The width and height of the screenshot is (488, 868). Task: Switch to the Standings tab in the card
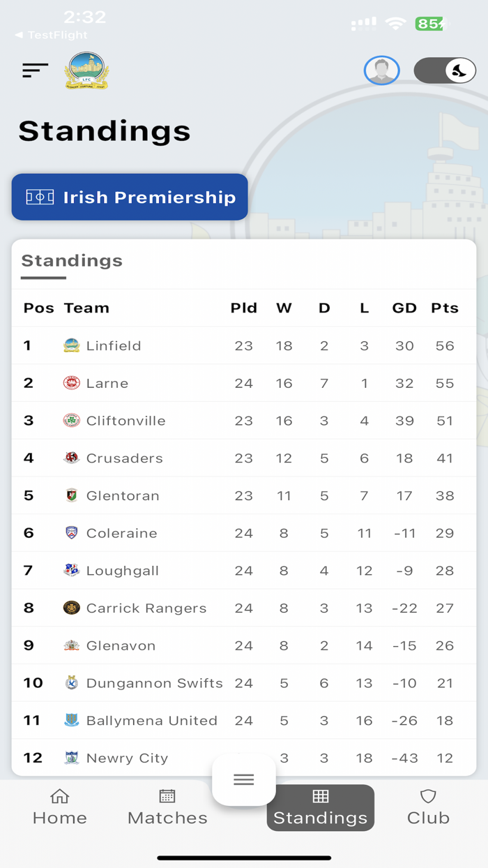tap(71, 261)
